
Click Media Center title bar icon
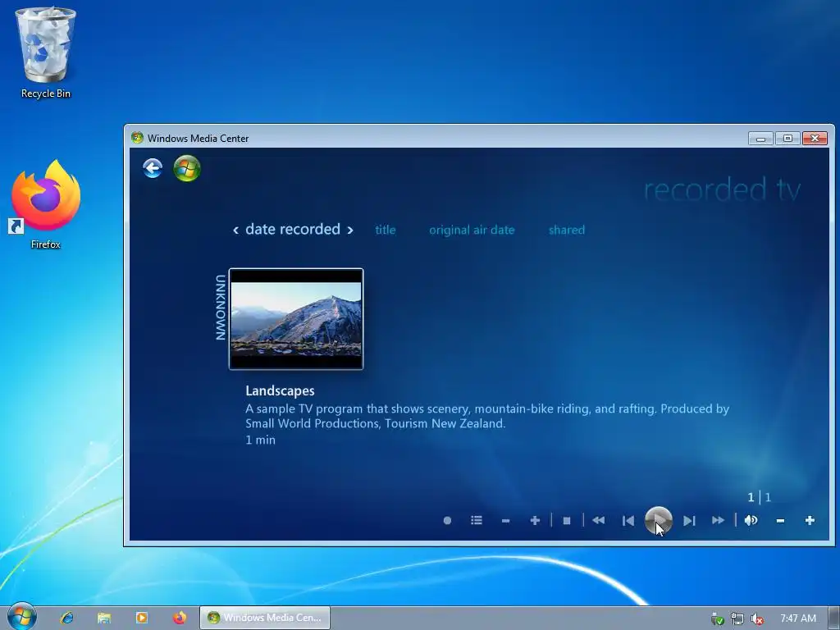click(x=137, y=138)
